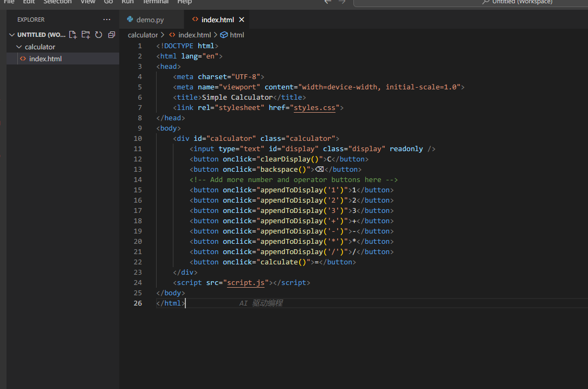The height and width of the screenshot is (389, 588).
Task: Click the New File icon in Explorer
Action: (73, 35)
